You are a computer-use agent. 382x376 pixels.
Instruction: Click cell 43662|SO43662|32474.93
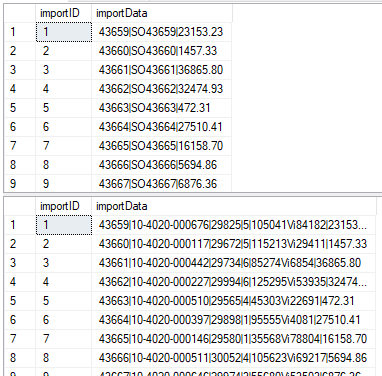coord(162,89)
